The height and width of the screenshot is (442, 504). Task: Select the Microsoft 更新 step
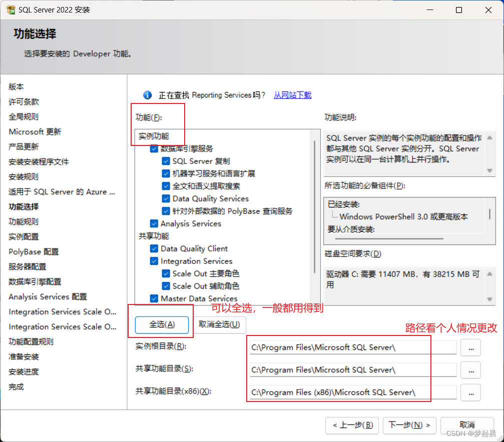click(x=35, y=131)
